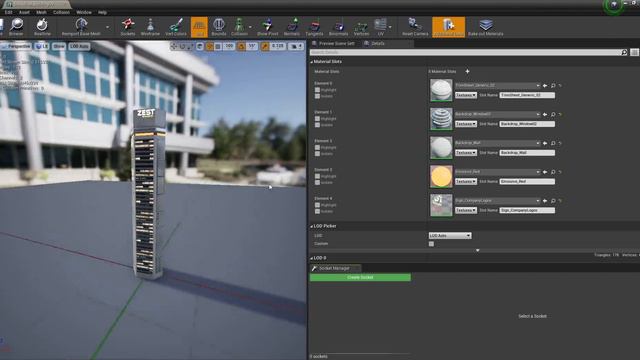Viewport: 640px width, 360px height.
Task: Reset Element 2 material to default arrow
Action: click(560, 143)
